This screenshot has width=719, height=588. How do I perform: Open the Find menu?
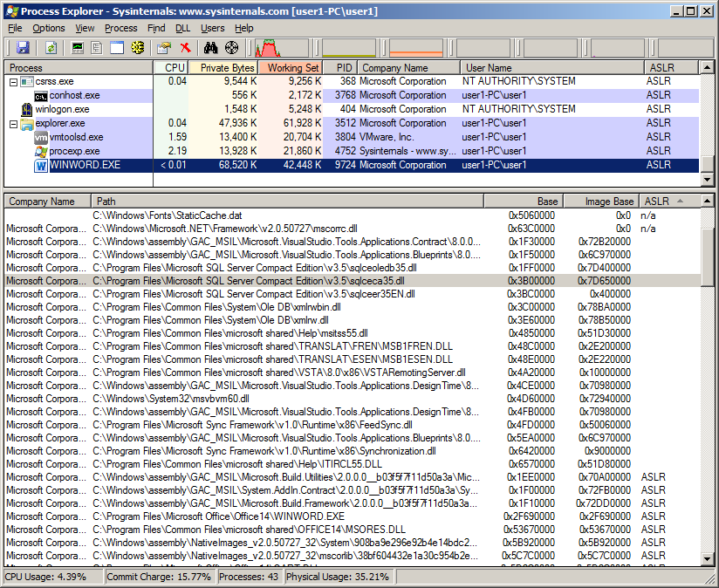pyautogui.click(x=156, y=28)
